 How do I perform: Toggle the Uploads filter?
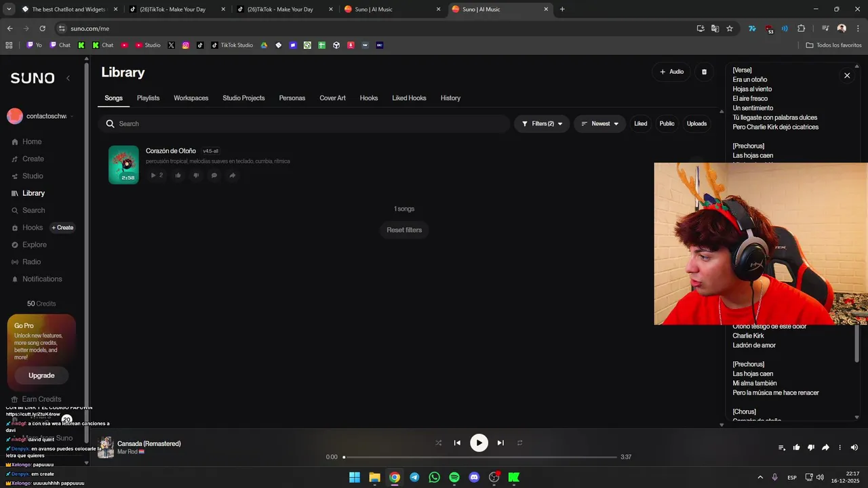696,124
